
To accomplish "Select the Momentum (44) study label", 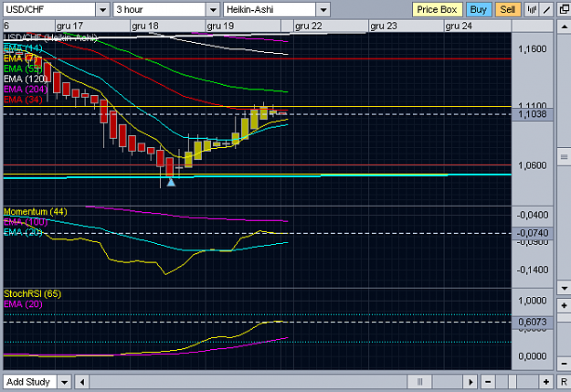I will pyautogui.click(x=36, y=212).
